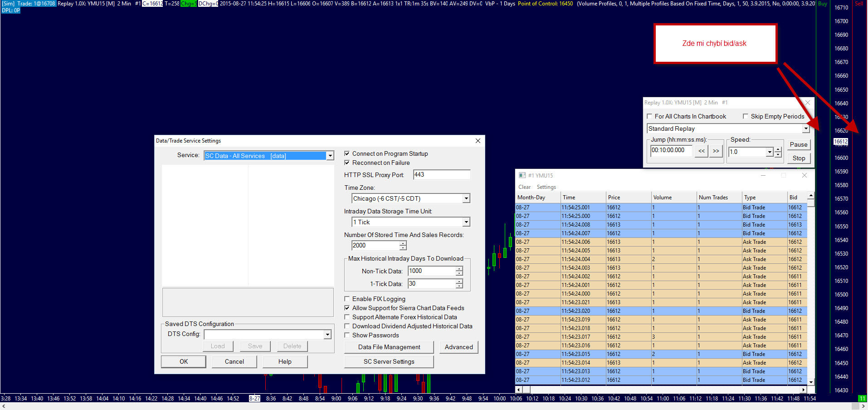Image resolution: width=868 pixels, height=410 pixels.
Task: Toggle Connect on Program Startup checkbox
Action: click(347, 153)
